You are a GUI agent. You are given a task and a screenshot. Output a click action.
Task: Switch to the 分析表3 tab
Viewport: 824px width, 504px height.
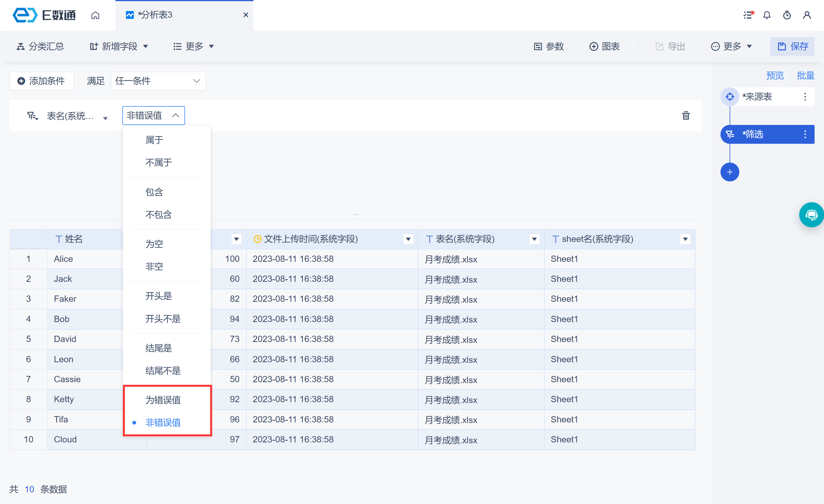pyautogui.click(x=155, y=15)
